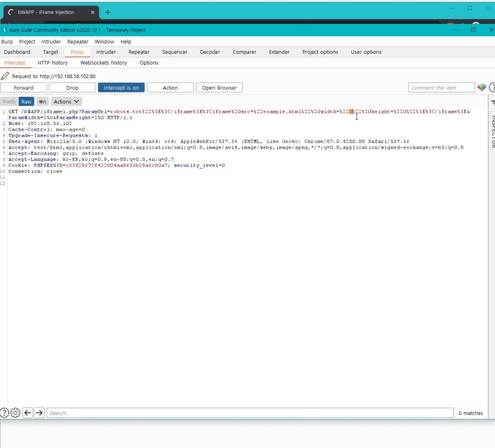The height and width of the screenshot is (448, 495).
Task: Open search settings gear icon
Action: 15,413
